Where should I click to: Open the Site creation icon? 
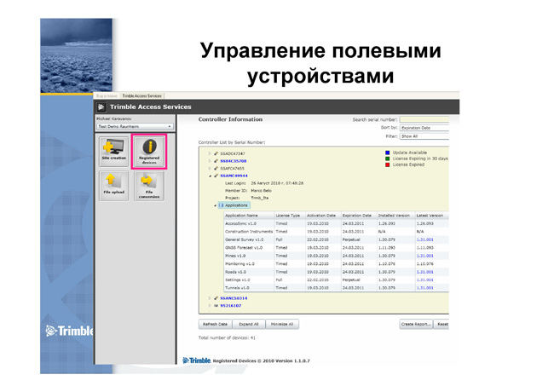pos(113,151)
